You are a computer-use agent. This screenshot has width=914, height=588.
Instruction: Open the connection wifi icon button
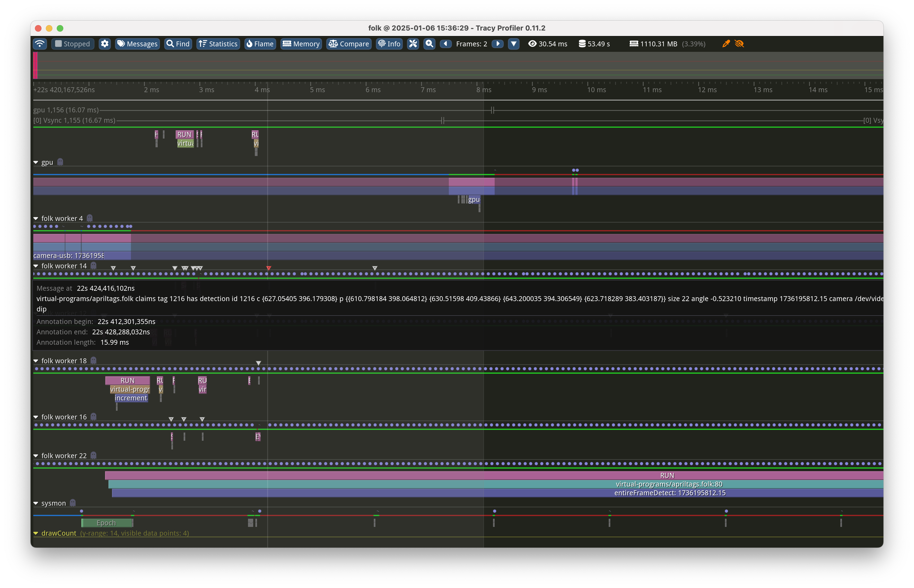pos(40,44)
